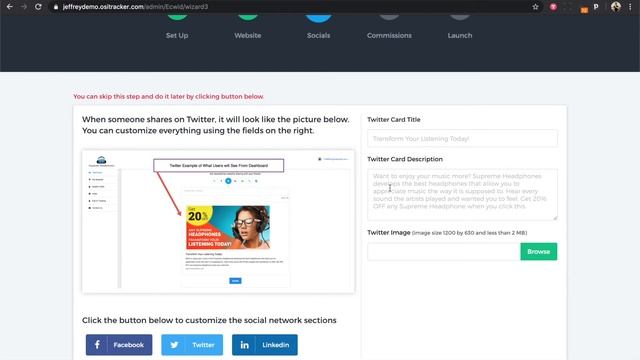Screen dimensions: 640x360
Task: Click the browser back arrow
Action: coord(9,7)
